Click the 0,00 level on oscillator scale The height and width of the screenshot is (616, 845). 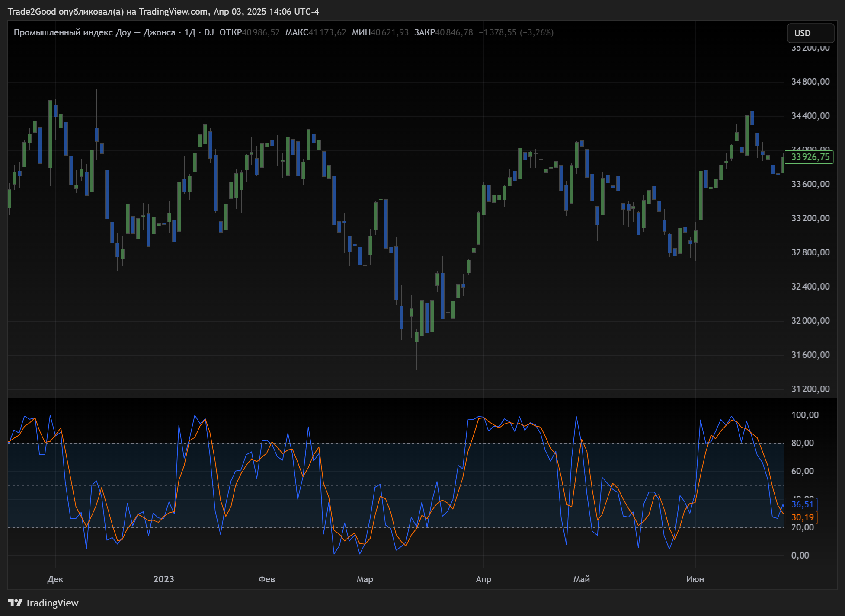[x=800, y=555]
